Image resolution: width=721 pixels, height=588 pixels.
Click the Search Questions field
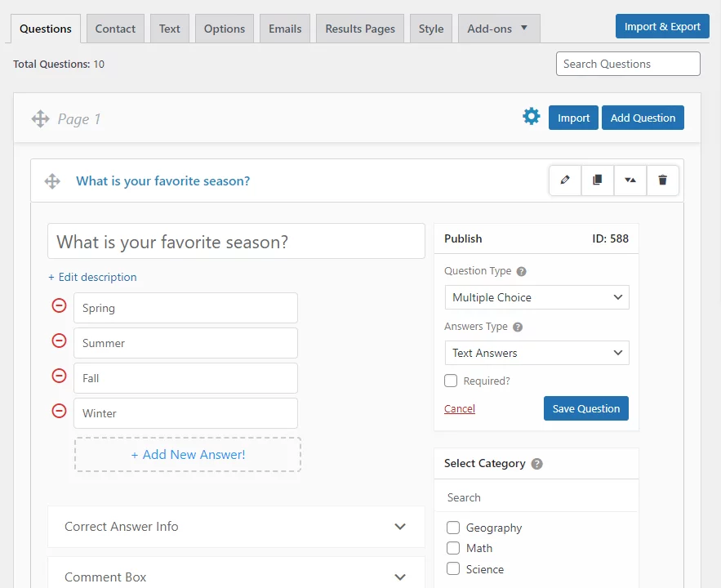point(628,64)
